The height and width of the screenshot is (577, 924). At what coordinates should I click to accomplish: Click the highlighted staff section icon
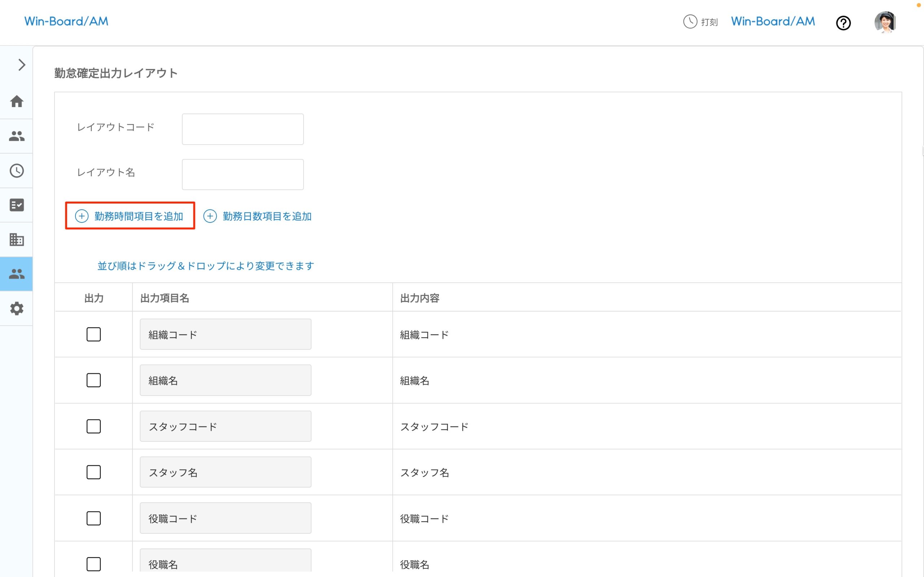16,274
